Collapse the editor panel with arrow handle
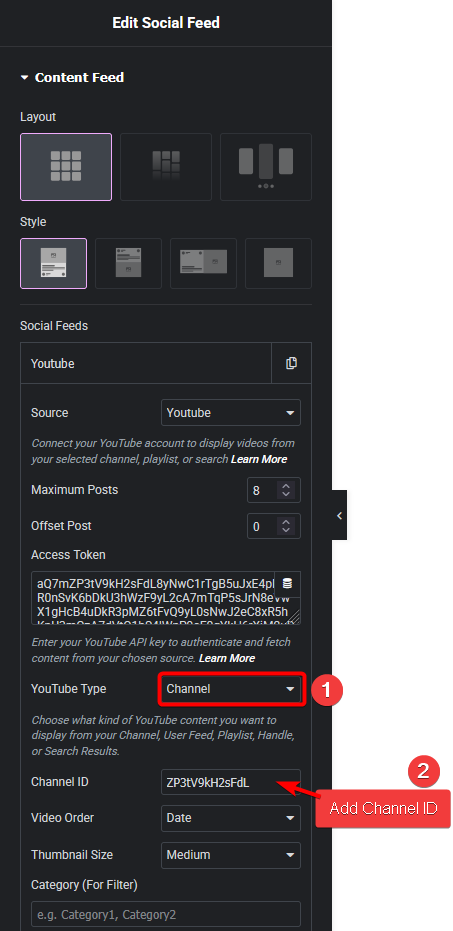This screenshot has height=931, width=453. pos(340,515)
